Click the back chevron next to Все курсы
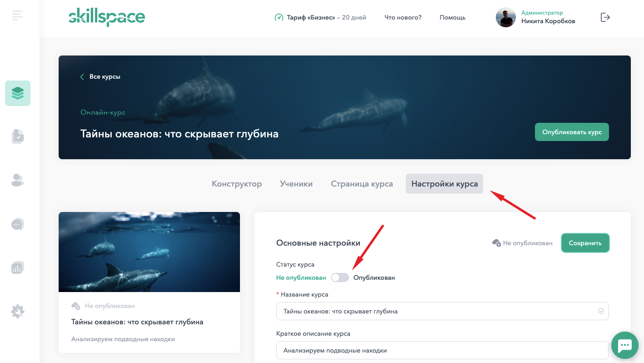 82,77
